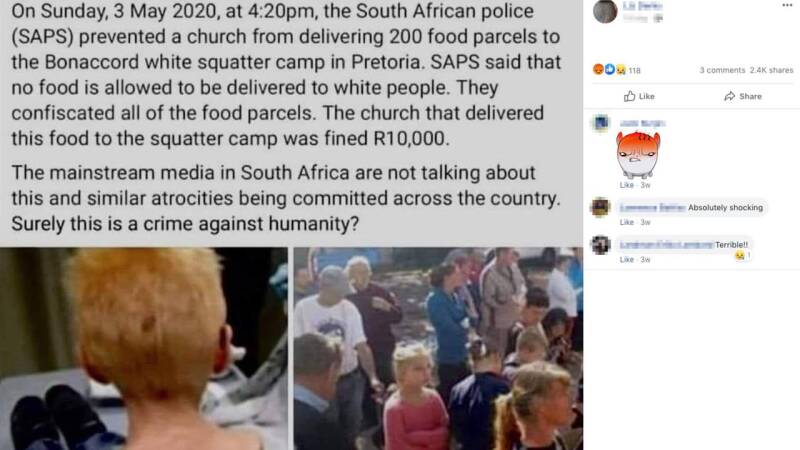
Task: View the 118 reactions count
Action: point(634,70)
